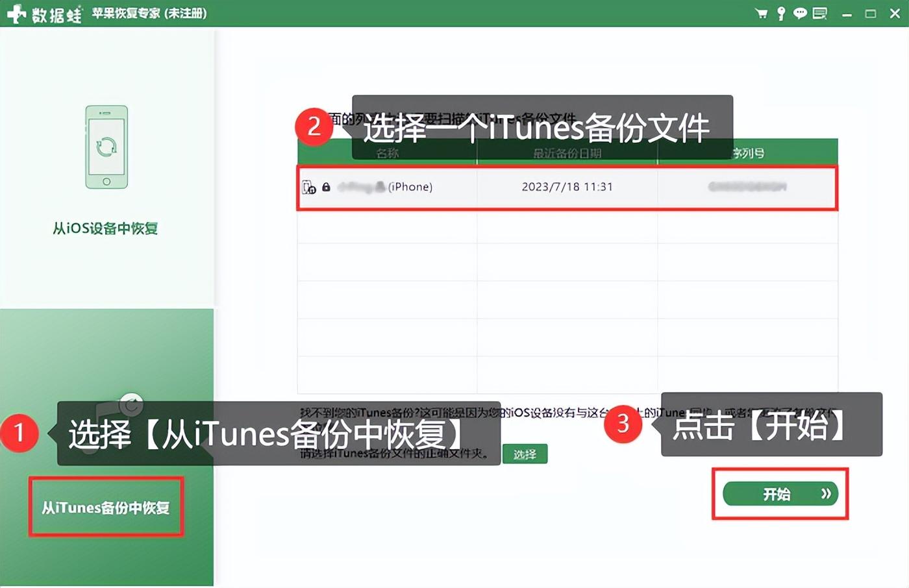Click 选择 to choose a backup folder
Image resolution: width=909 pixels, height=588 pixels.
coord(525,454)
